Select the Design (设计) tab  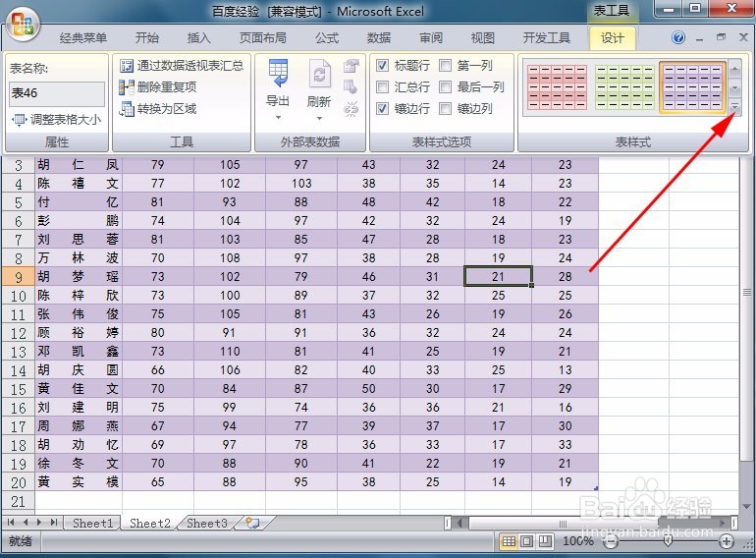pos(613,38)
